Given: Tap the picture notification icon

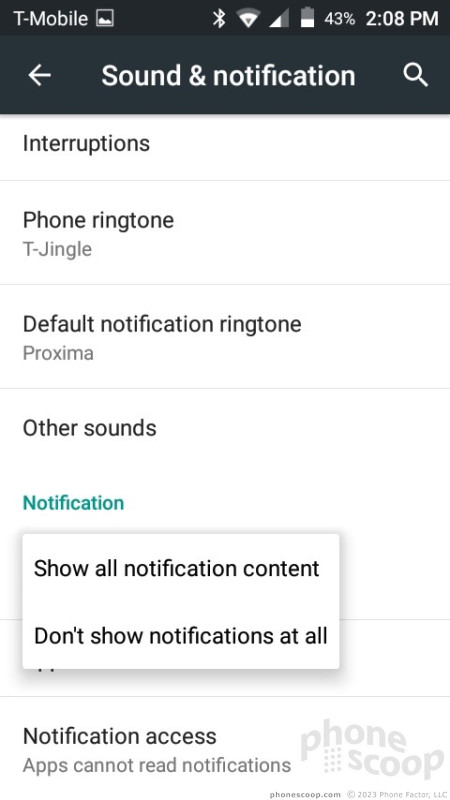Looking at the screenshot, I should pos(105,19).
